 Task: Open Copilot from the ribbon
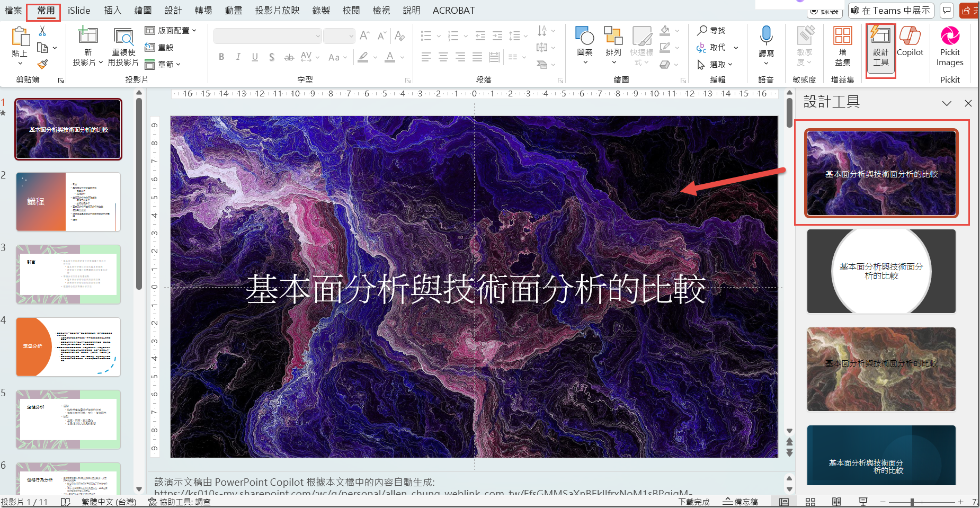[x=910, y=36]
